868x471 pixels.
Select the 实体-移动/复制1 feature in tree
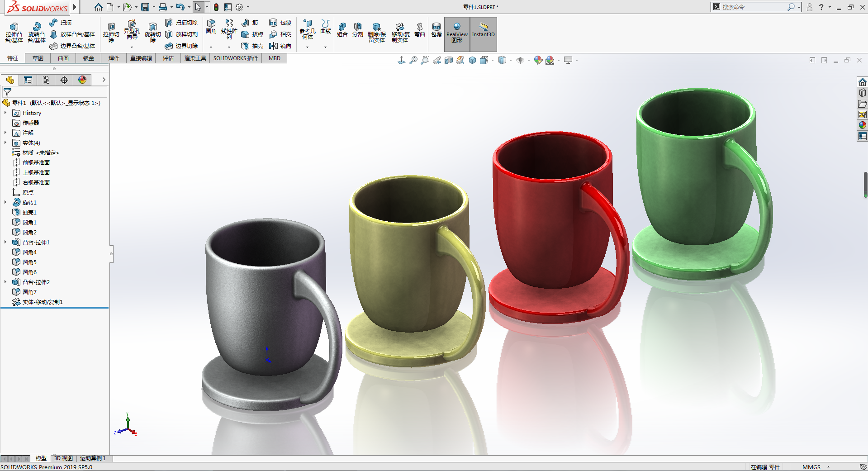43,302
